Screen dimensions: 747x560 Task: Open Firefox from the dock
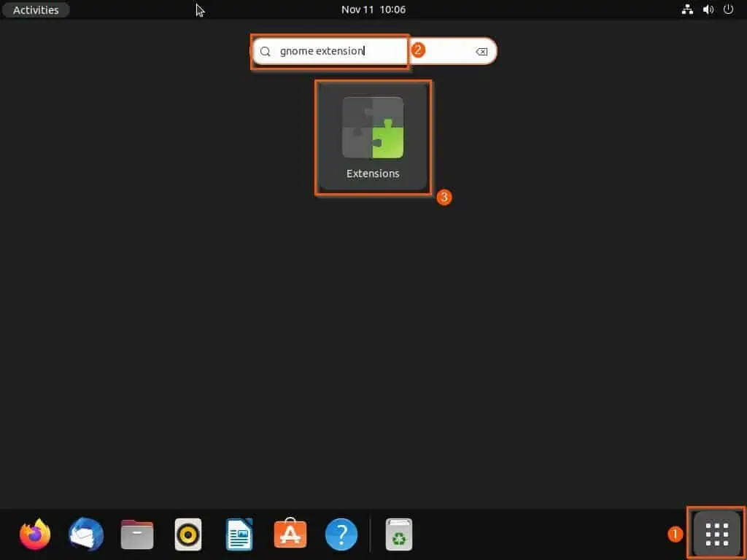coord(34,533)
